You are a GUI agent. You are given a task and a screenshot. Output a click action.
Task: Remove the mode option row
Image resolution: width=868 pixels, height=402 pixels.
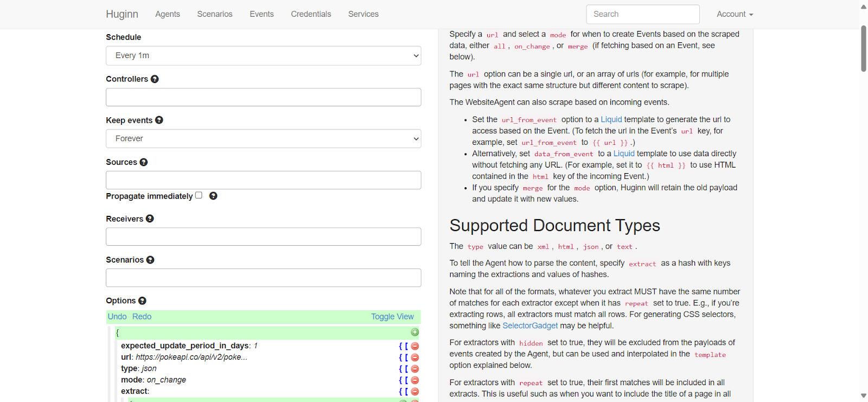point(415,380)
